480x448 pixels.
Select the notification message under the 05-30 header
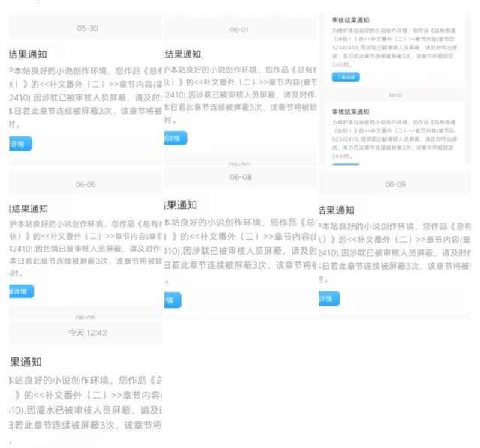click(x=84, y=94)
